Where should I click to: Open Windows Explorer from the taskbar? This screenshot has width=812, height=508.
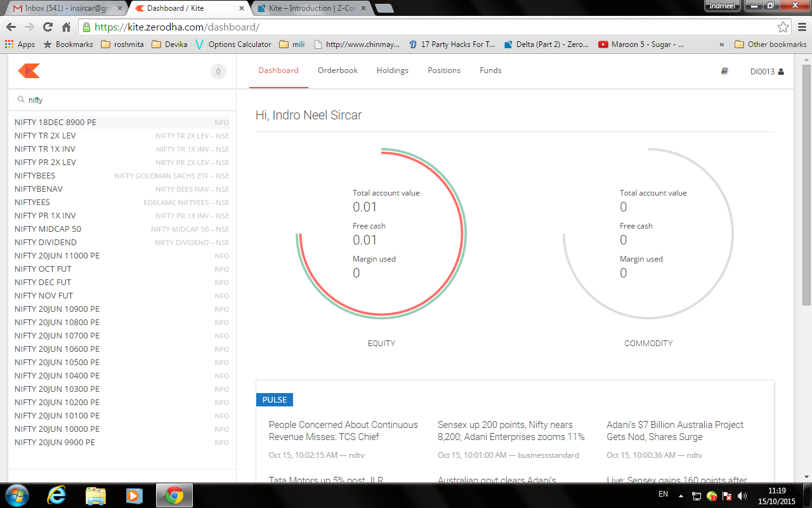click(95, 495)
